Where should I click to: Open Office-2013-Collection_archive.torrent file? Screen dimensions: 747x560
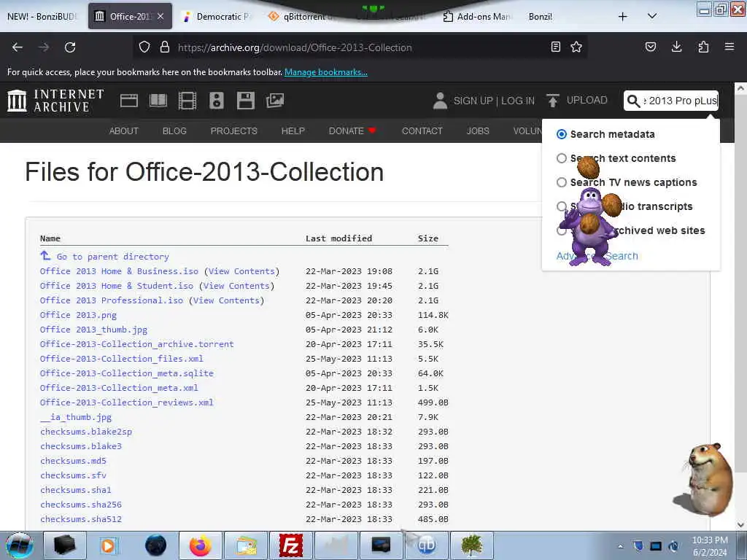[x=136, y=344]
